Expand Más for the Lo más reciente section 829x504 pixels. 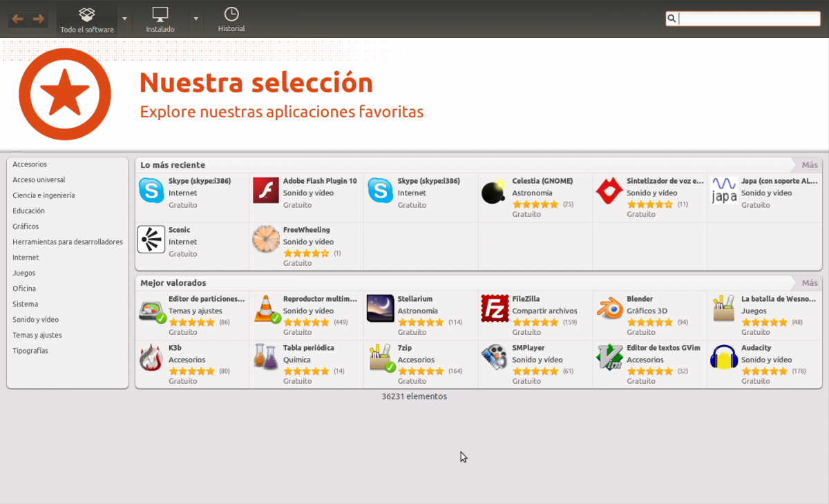808,165
